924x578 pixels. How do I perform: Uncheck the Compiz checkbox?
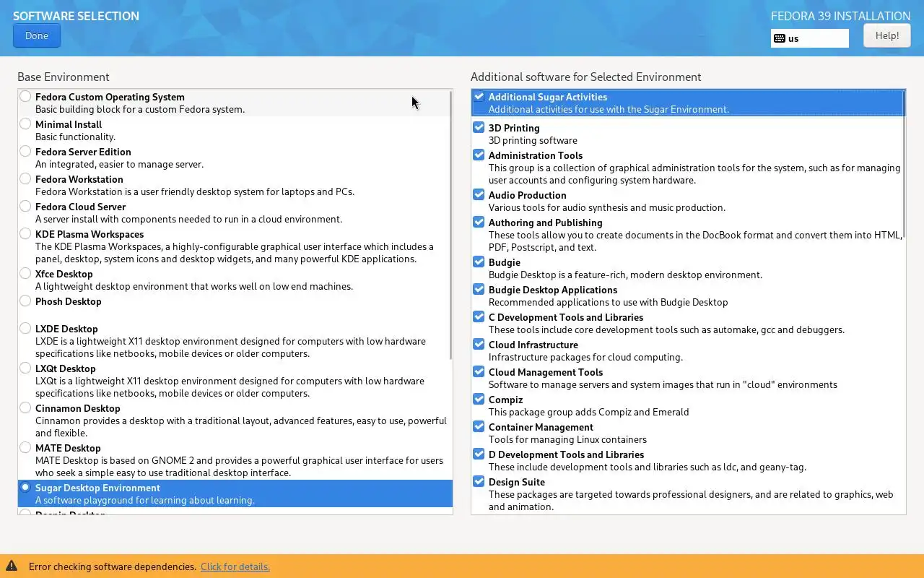479,399
